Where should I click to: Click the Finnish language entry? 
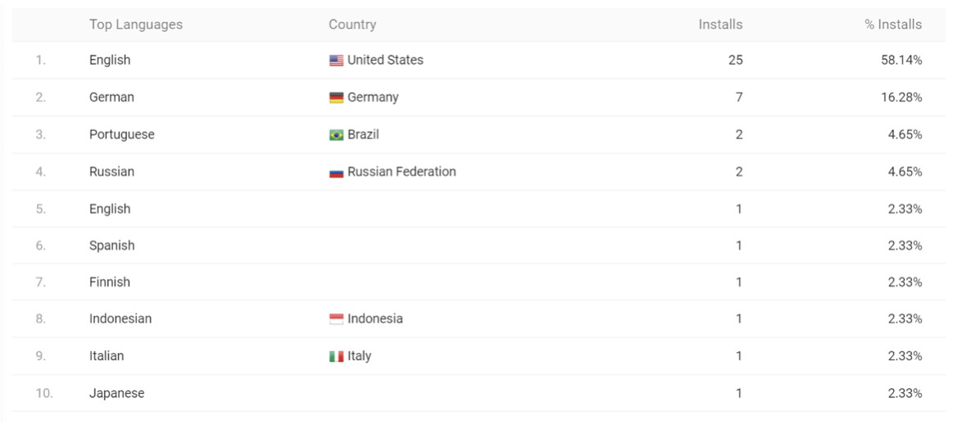110,282
